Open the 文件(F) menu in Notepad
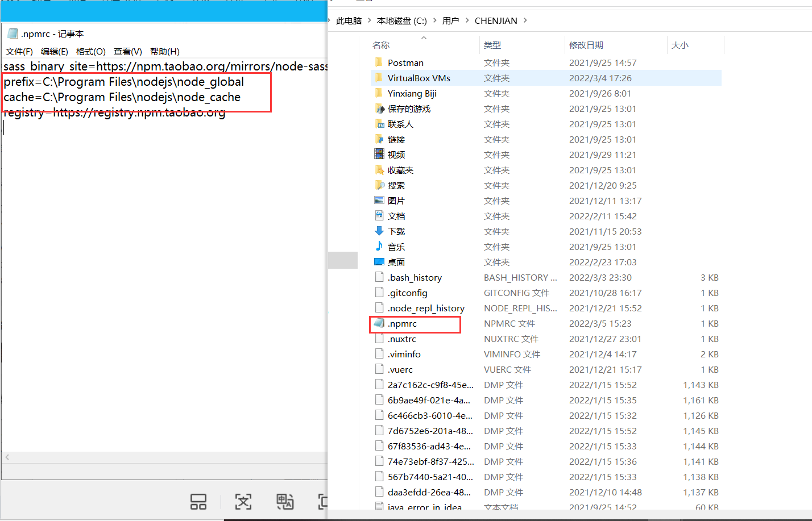Viewport: 812px width, 521px height. pos(19,51)
